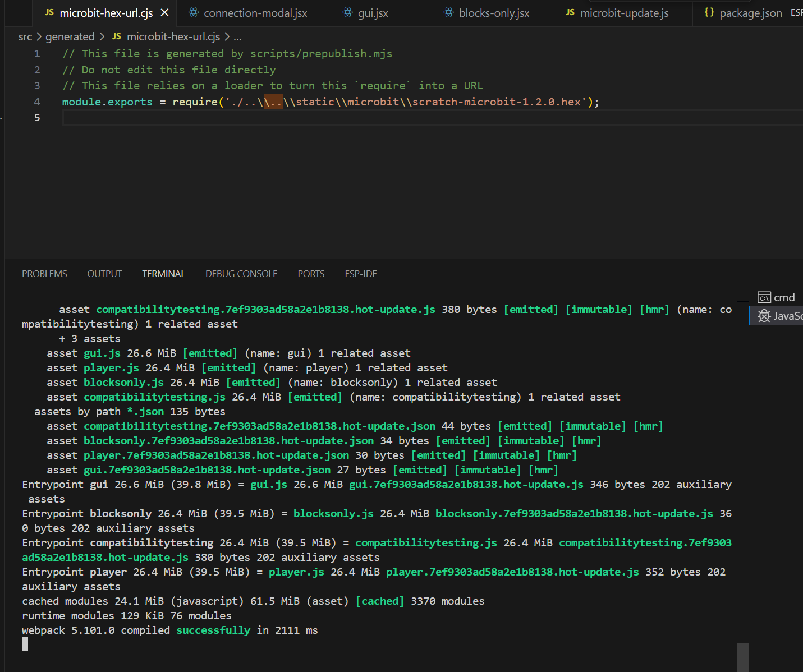Select the cmd terminal instance

[777, 297]
